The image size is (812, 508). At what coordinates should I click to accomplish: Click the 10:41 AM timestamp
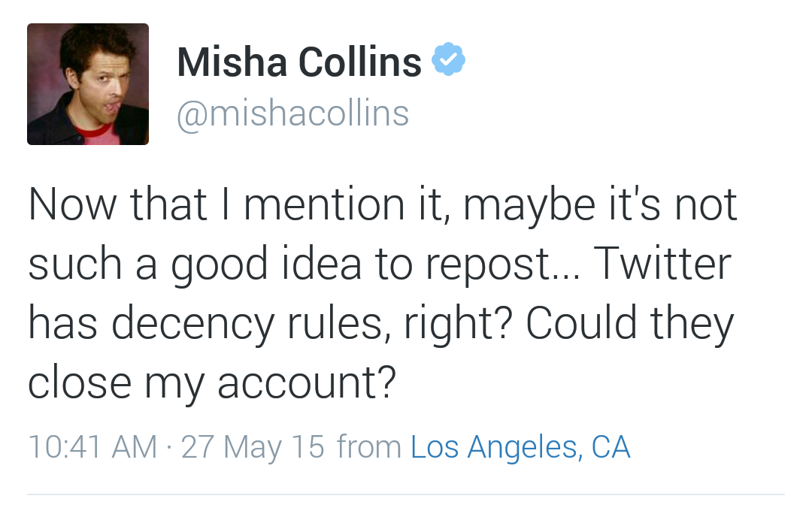[x=92, y=447]
